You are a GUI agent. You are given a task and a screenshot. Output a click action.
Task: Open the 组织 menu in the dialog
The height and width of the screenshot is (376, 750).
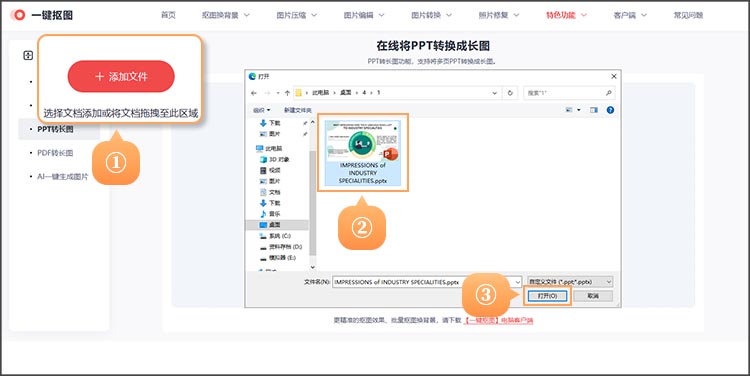[x=262, y=110]
